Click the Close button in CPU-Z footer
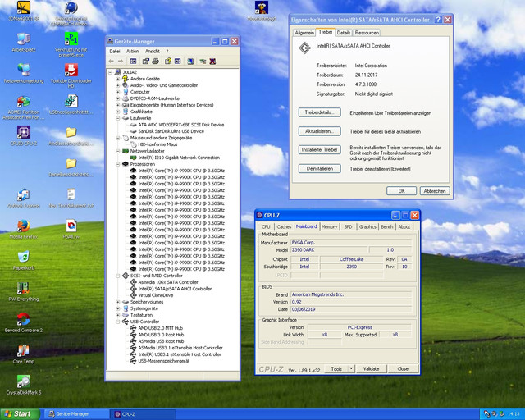This screenshot has height=420, width=525. click(x=403, y=369)
